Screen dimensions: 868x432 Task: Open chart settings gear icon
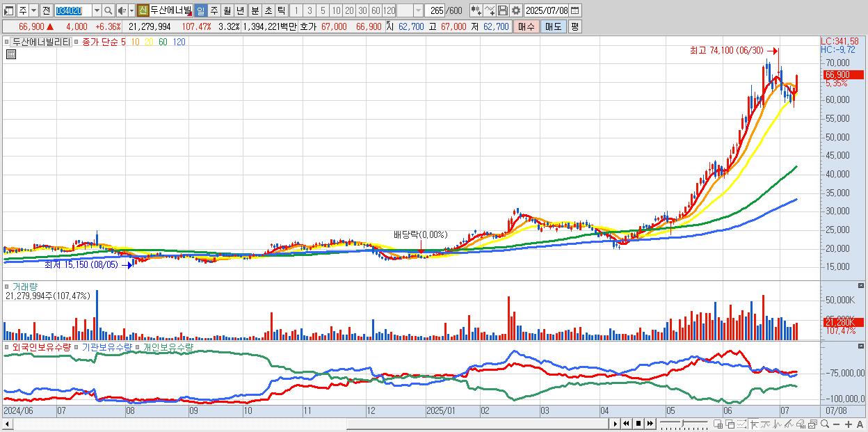coord(515,10)
